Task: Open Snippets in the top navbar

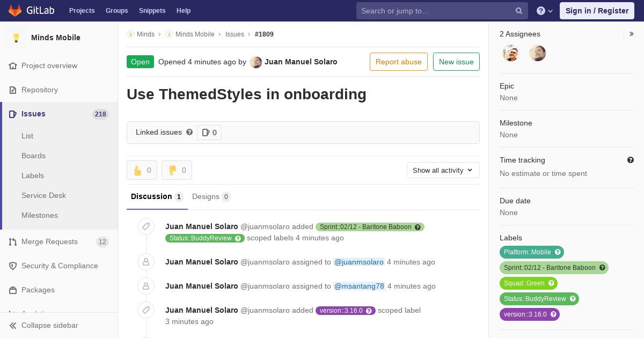Action: [152, 11]
